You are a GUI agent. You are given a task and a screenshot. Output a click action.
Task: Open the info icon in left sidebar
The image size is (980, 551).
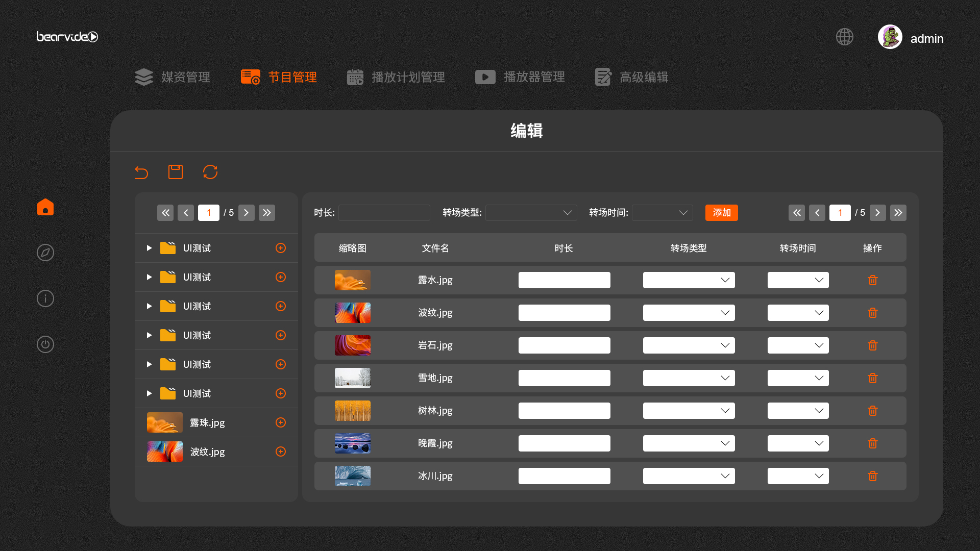[x=45, y=298]
